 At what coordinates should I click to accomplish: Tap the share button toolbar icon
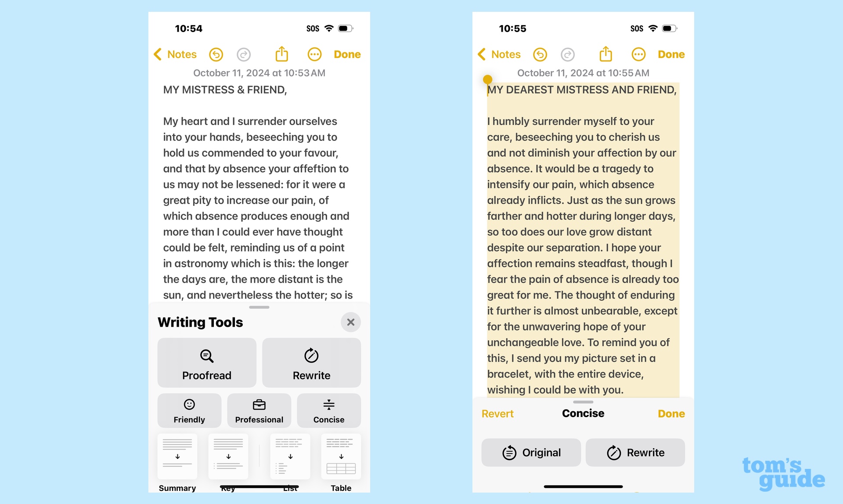281,54
